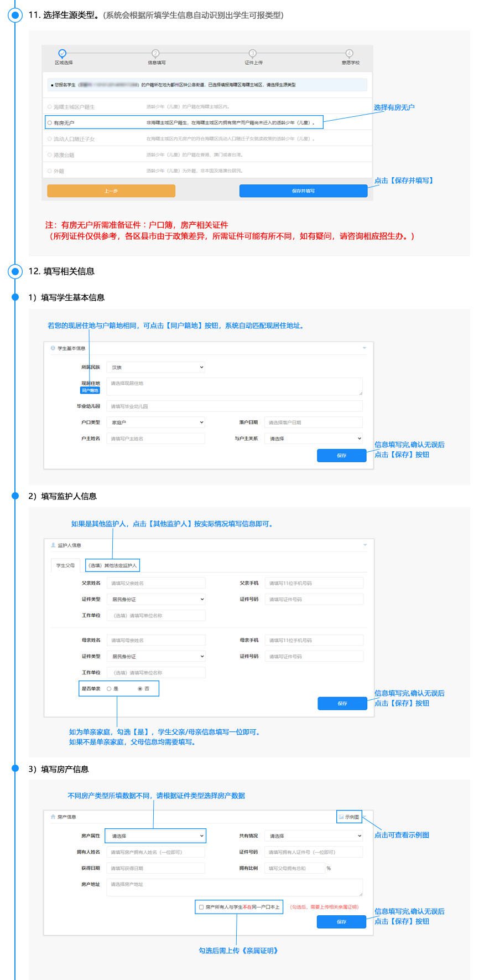Screen dimensions: 484x980
Task: Open the 示例图 example link
Action: (349, 817)
